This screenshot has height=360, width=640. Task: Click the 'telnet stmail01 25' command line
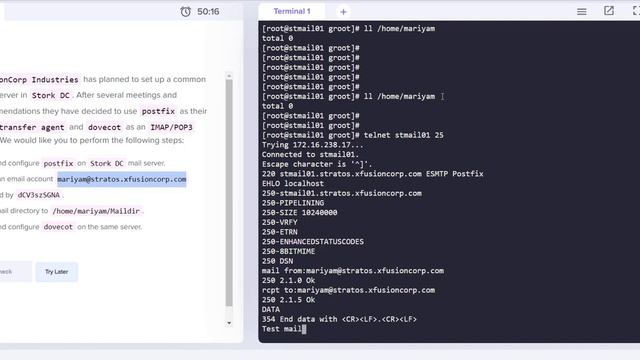[353, 135]
